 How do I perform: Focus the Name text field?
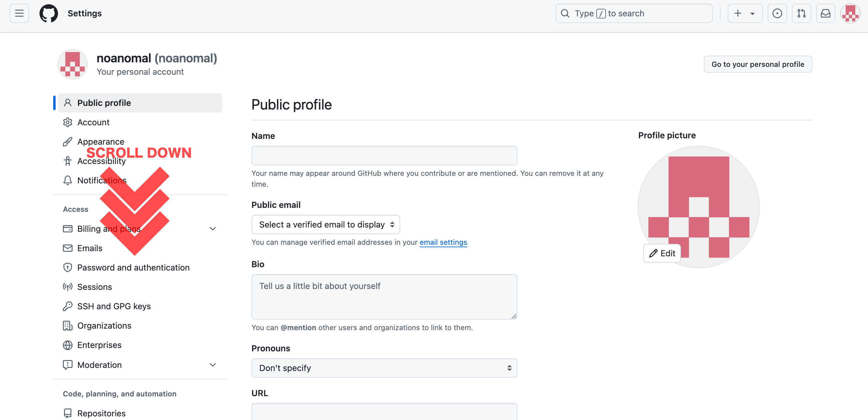coord(384,156)
